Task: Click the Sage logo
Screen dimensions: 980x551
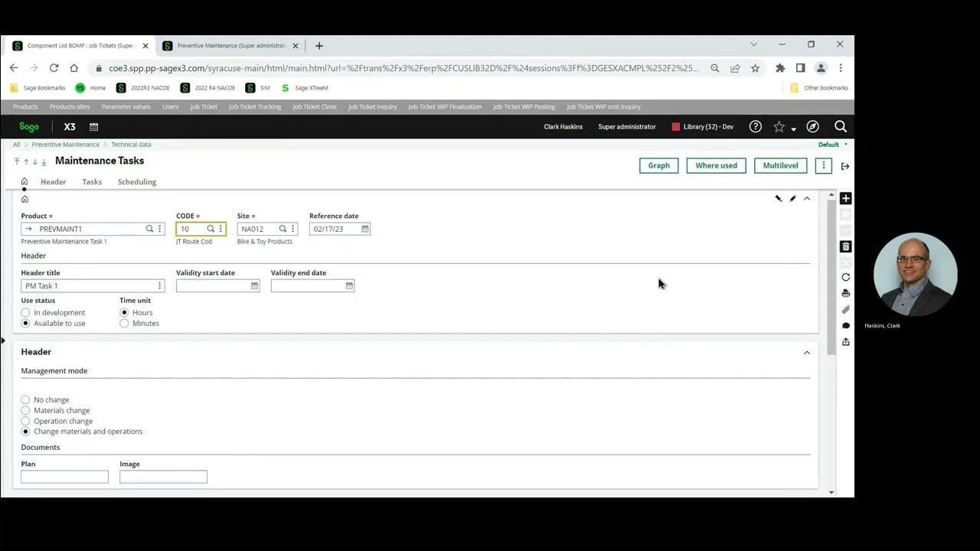Action: pyautogui.click(x=29, y=127)
